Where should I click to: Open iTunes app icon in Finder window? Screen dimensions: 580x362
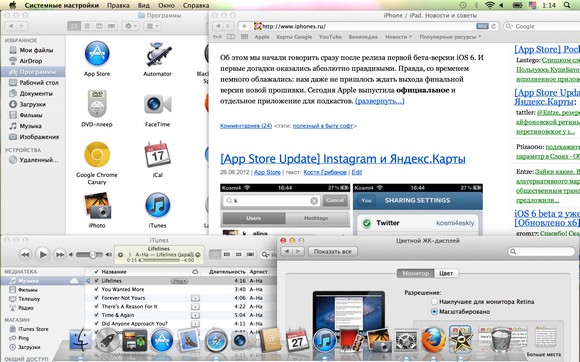coord(158,205)
